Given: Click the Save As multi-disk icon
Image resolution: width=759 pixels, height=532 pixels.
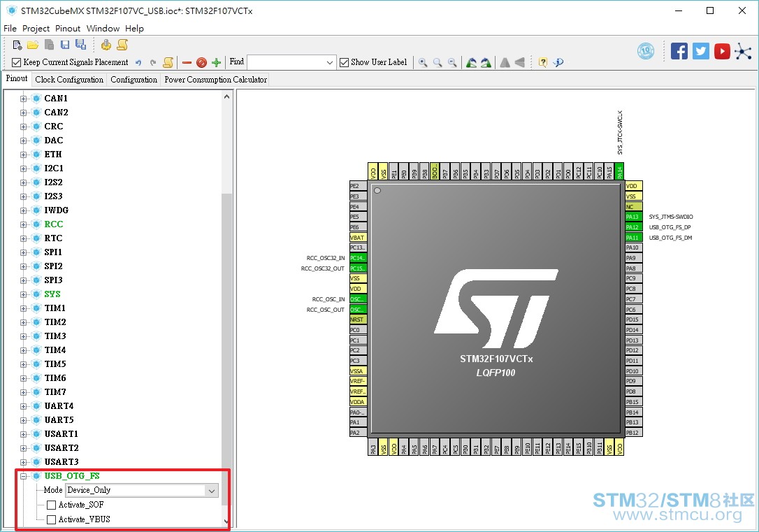Looking at the screenshot, I should [x=80, y=45].
